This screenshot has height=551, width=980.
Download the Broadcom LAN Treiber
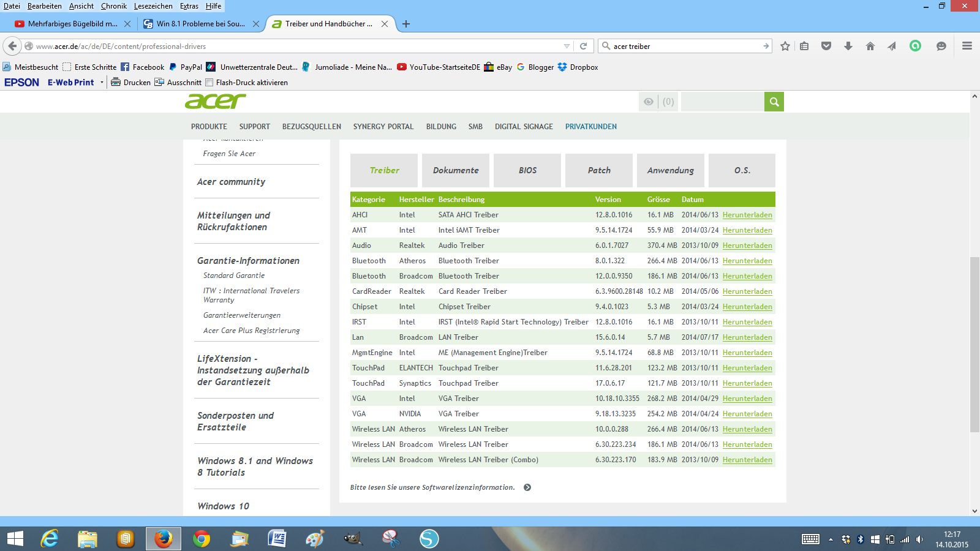point(747,337)
